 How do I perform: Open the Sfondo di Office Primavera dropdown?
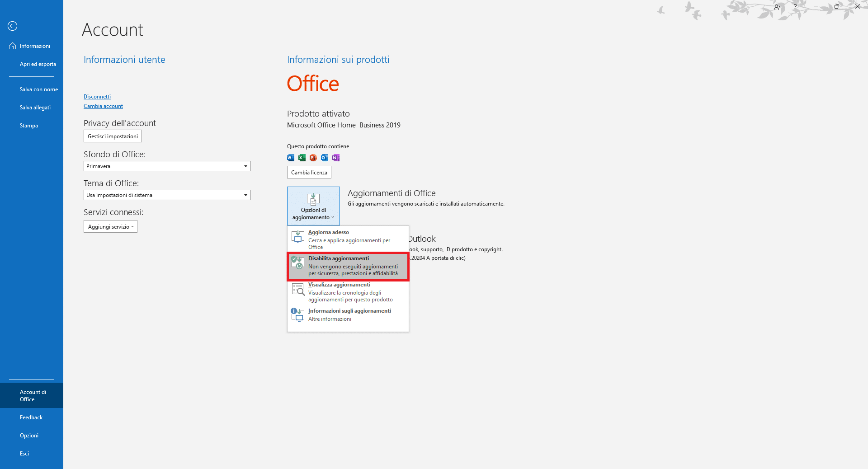(167, 166)
